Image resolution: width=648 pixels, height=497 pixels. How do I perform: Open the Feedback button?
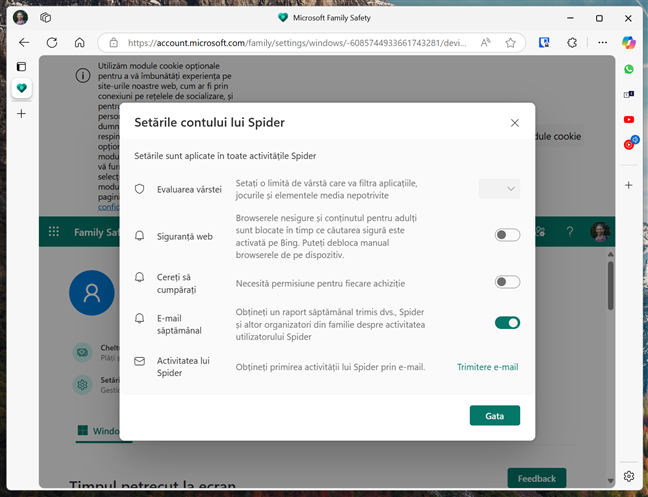(x=537, y=478)
